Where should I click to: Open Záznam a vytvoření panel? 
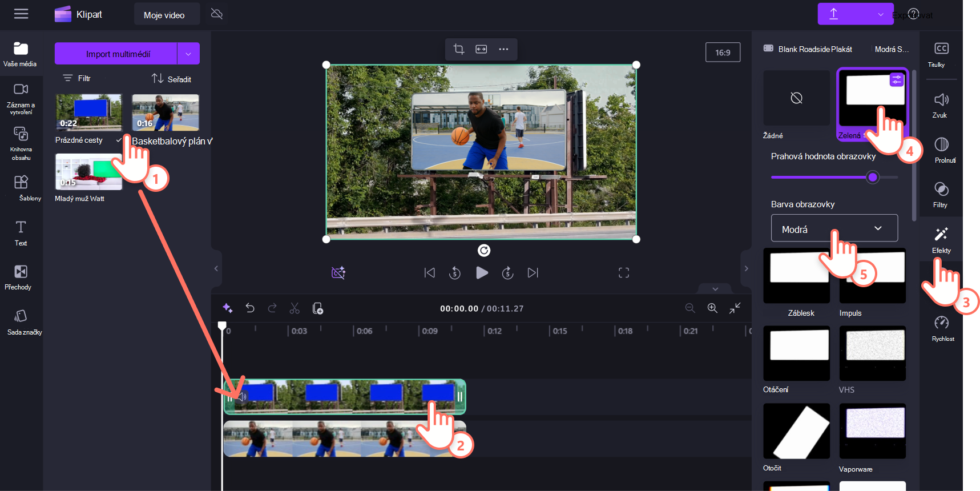[21, 98]
